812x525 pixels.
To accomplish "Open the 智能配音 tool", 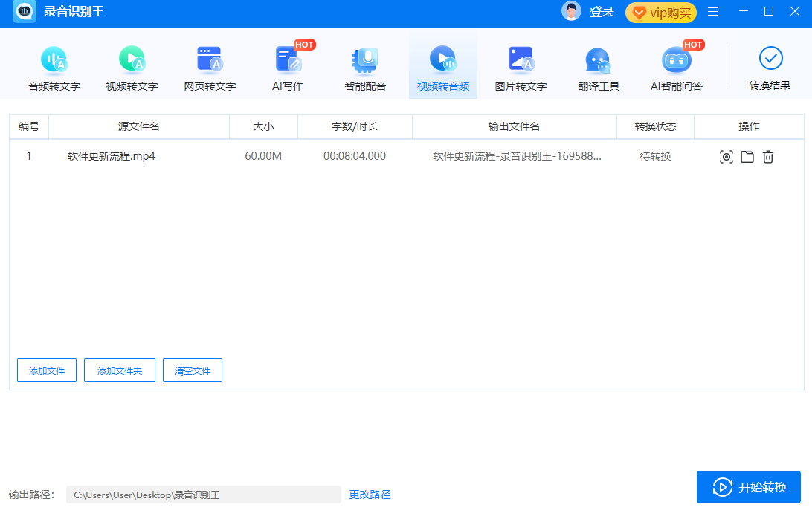I will coord(365,67).
